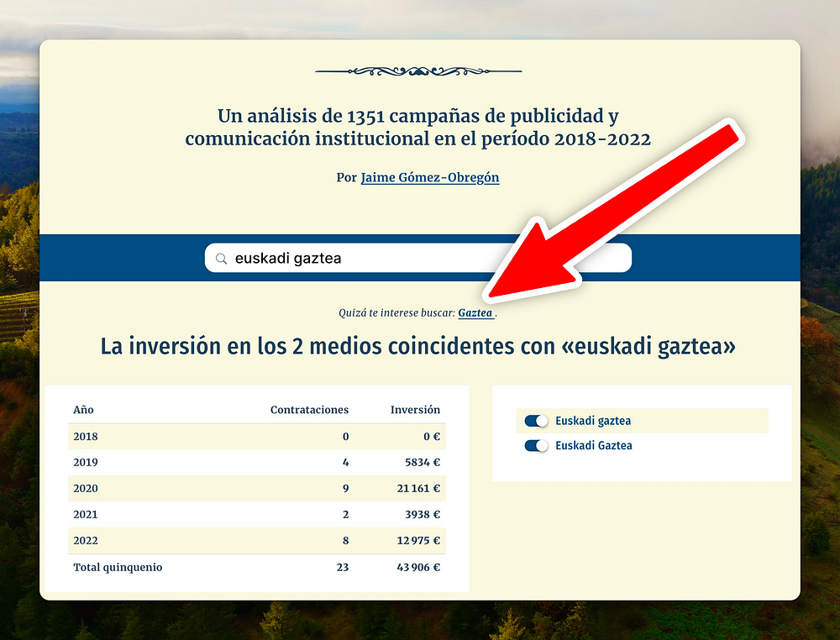
Task: Click the 'Total quinquenio' row label
Action: tap(118, 567)
